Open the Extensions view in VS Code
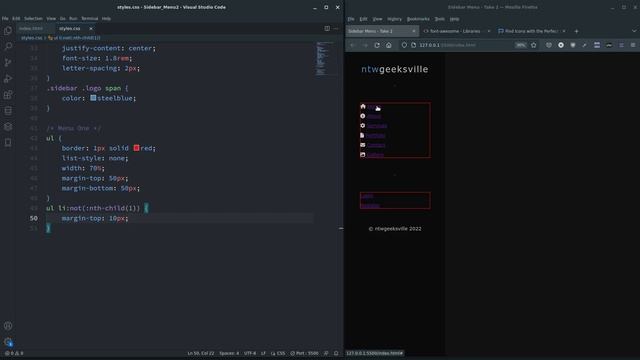Image resolution: width=640 pixels, height=360 pixels. point(8,95)
